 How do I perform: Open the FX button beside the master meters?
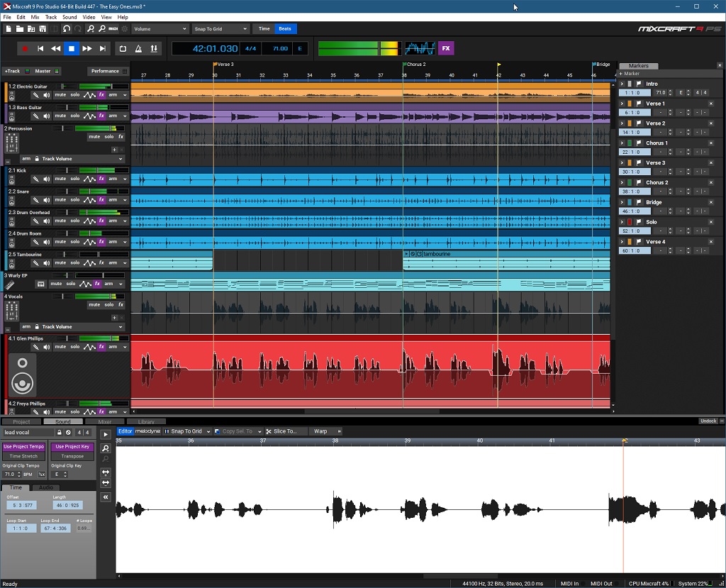click(446, 48)
